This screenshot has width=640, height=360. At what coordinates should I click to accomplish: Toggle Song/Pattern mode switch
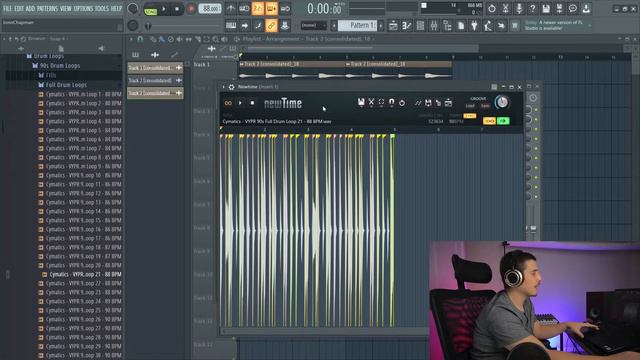pos(151,9)
